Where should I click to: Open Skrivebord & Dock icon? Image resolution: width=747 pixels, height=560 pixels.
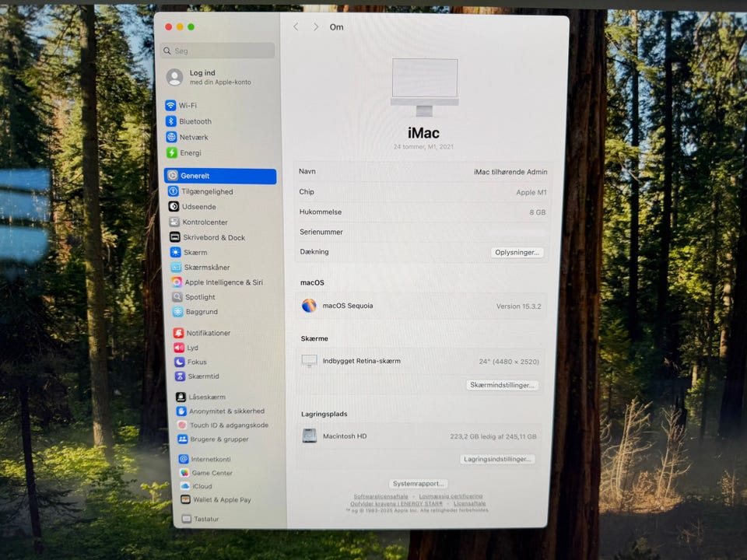tap(175, 237)
